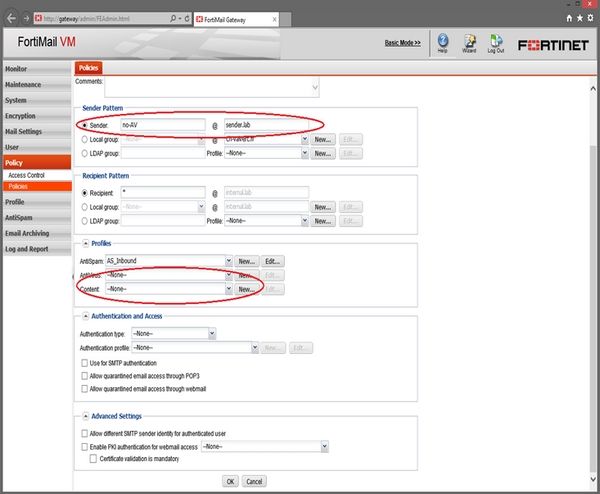The image size is (600, 494).
Task: Check Allow different SMTP sender identity option
Action: pyautogui.click(x=85, y=434)
